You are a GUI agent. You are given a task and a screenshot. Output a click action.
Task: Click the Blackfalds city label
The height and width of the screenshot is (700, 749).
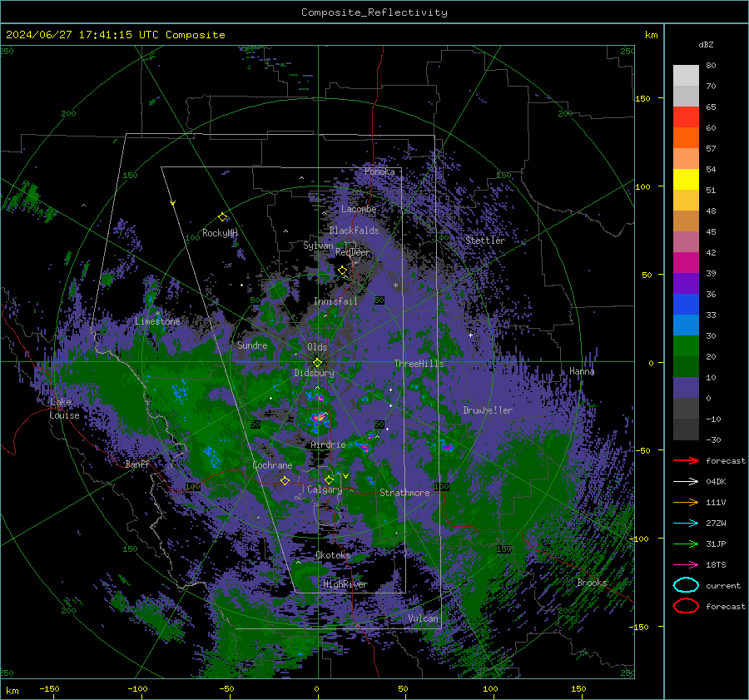pos(354,231)
